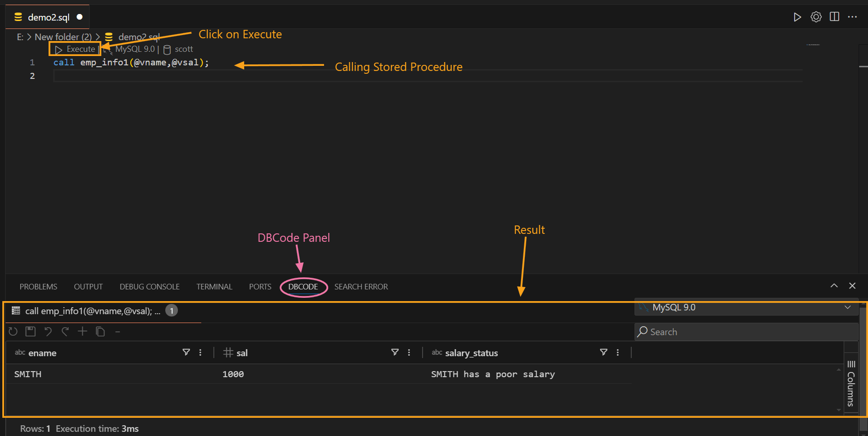Viewport: 868px width, 436px height.
Task: Toggle the filter on the ename column
Action: 186,352
